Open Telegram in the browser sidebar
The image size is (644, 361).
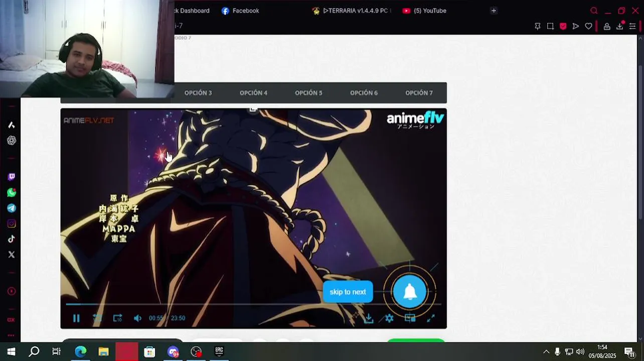(x=11, y=208)
